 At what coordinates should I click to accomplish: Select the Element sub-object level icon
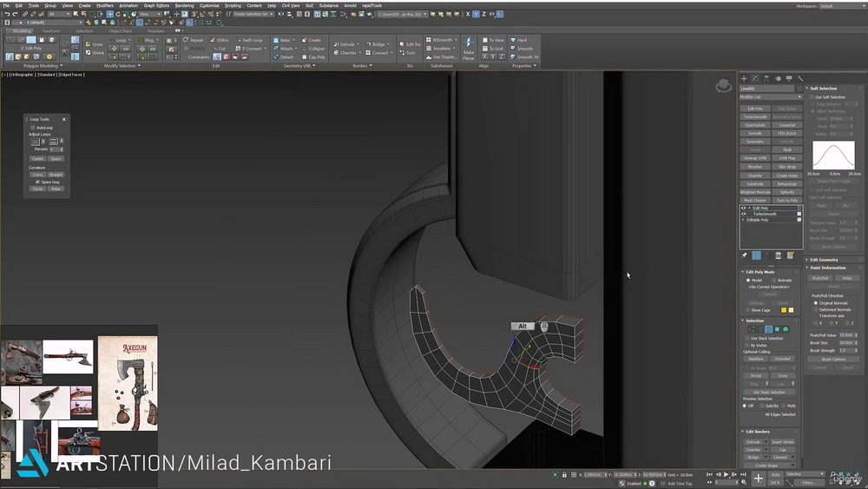pos(786,329)
